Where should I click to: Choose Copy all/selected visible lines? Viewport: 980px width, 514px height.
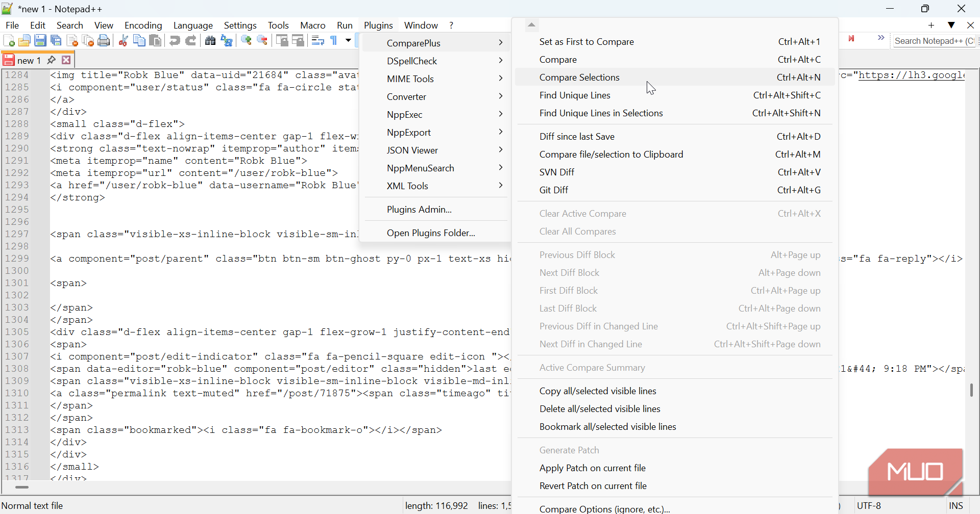(x=675, y=391)
